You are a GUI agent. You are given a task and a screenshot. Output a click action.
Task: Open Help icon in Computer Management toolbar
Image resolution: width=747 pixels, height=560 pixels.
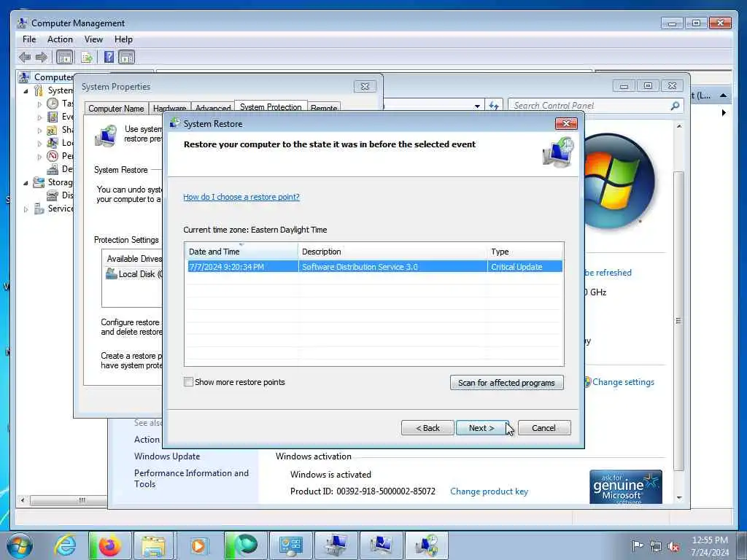pyautogui.click(x=109, y=58)
